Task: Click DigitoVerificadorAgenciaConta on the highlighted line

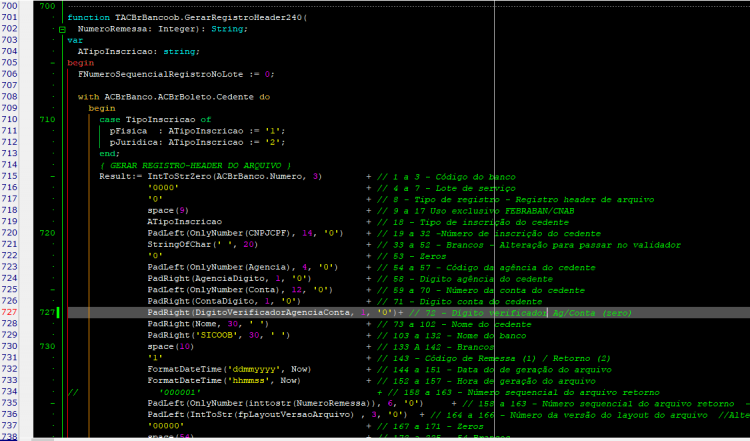Action: pyautogui.click(x=273, y=313)
